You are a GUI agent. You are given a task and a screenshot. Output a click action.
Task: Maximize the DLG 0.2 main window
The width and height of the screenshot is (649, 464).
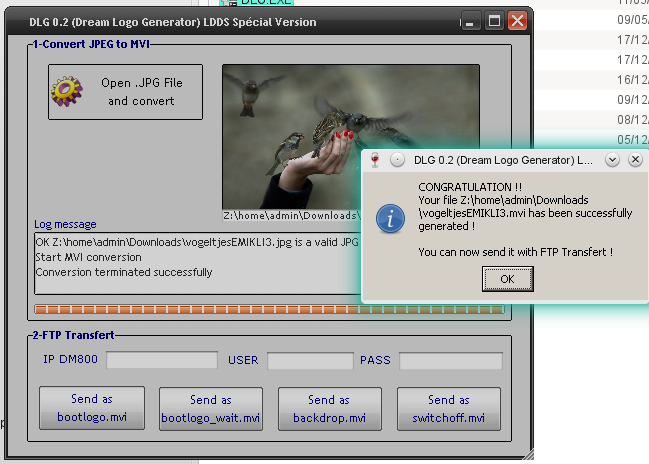(x=494, y=21)
